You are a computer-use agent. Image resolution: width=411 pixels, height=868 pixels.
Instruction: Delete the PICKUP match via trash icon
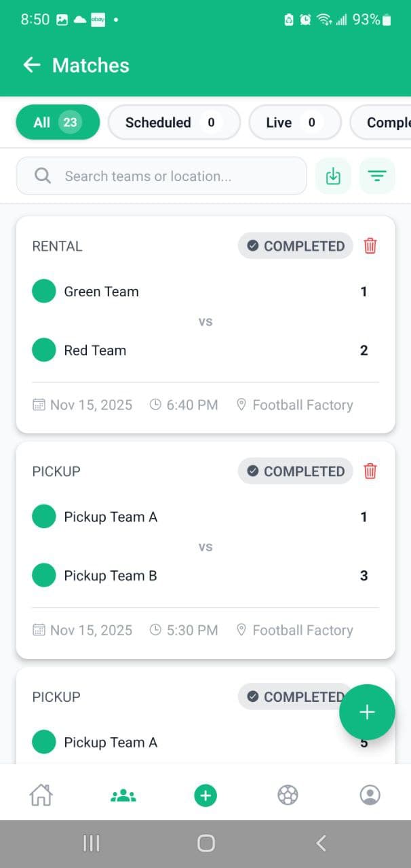tap(370, 471)
